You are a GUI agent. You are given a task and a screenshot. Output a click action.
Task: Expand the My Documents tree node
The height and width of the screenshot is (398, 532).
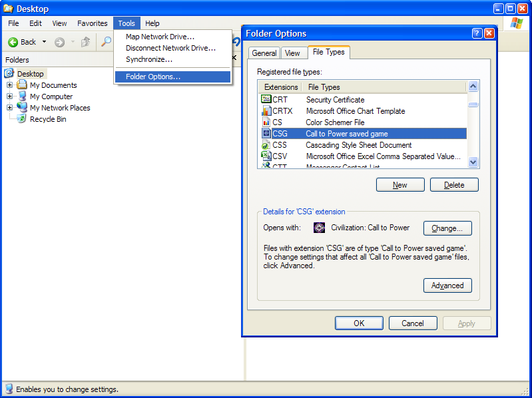pos(9,85)
